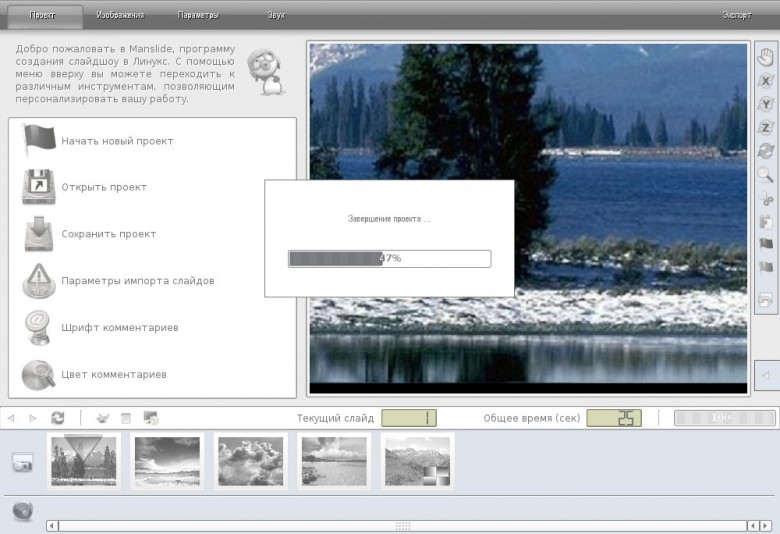Click the 'Текущий слайд' number field
Image resolution: width=780 pixels, height=534 pixels.
pyautogui.click(x=409, y=418)
